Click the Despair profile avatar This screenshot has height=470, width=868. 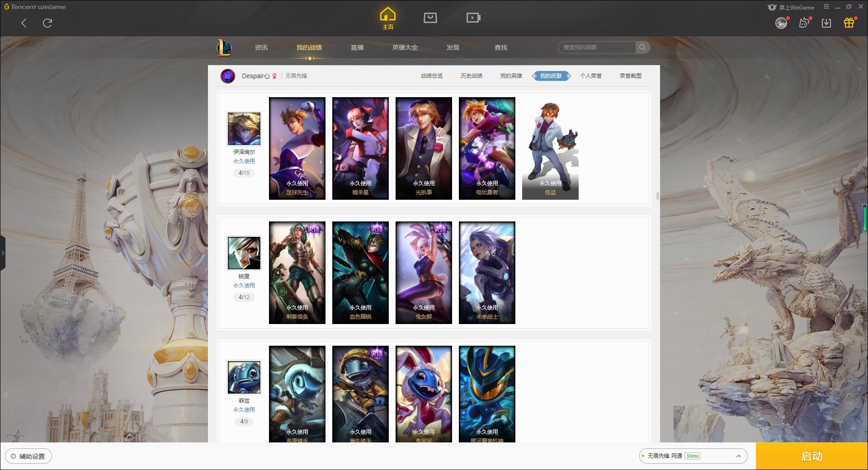click(228, 76)
